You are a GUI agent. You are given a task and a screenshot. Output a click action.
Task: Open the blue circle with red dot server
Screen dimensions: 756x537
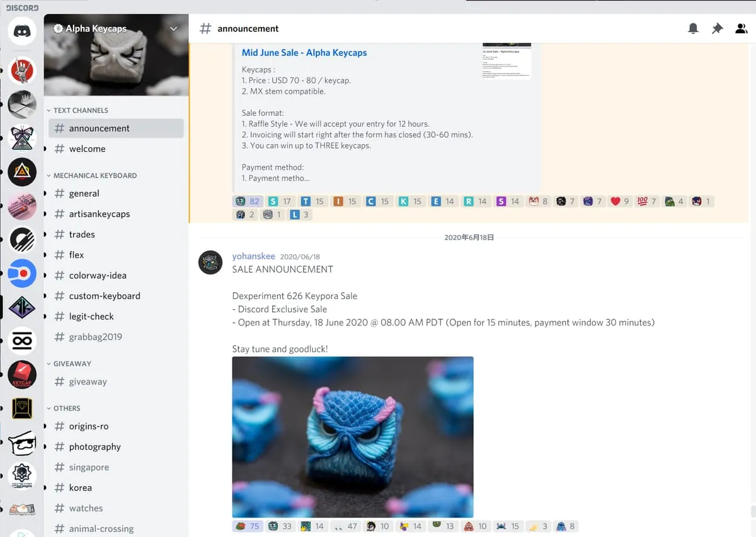[22, 273]
